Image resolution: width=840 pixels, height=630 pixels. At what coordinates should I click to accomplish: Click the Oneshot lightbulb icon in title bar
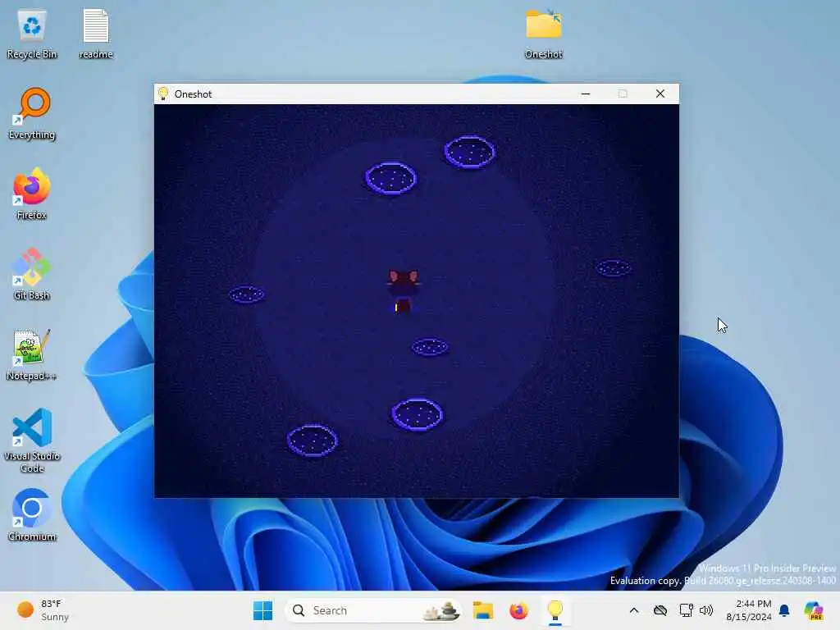point(163,94)
